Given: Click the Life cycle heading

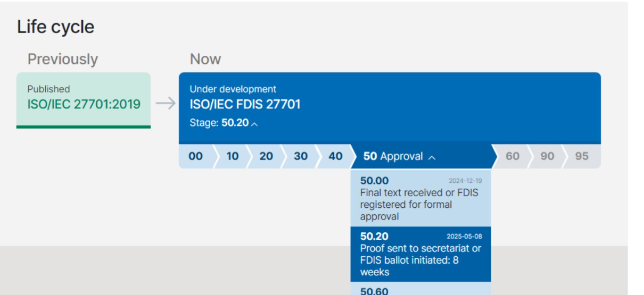Looking at the screenshot, I should pyautogui.click(x=55, y=27).
